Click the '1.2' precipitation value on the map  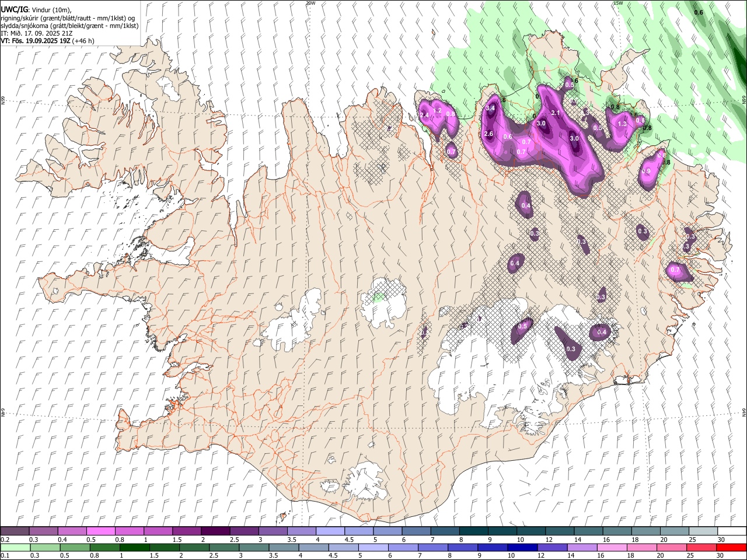[437, 110]
